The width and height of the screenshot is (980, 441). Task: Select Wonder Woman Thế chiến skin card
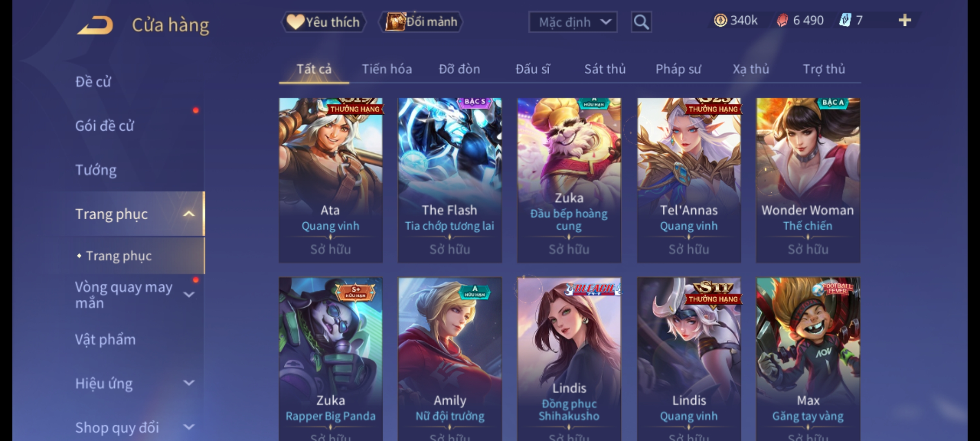(808, 180)
